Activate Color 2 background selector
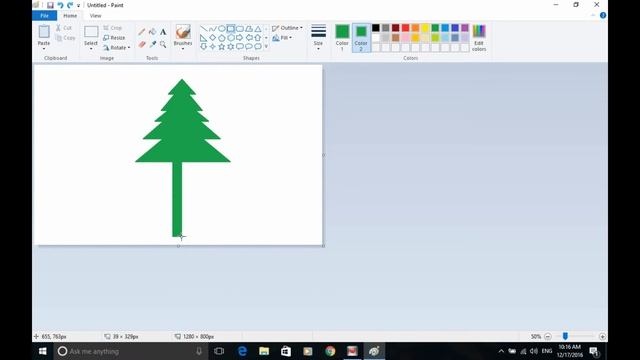640x360 pixels. 361,38
